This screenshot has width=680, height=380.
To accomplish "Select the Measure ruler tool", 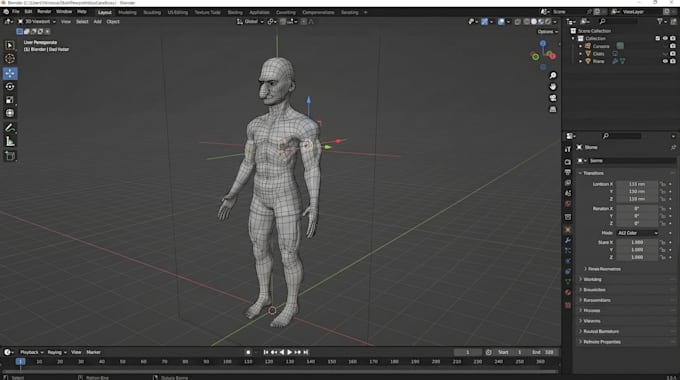I will (10, 141).
